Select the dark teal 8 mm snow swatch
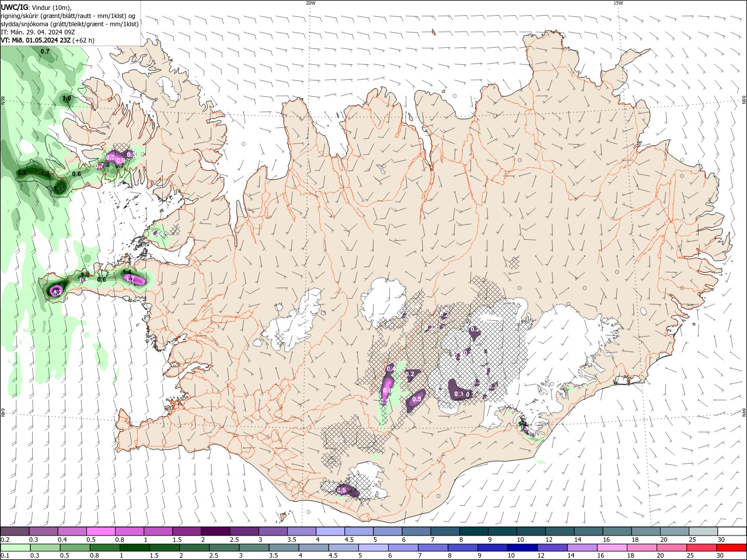Image resolution: width=747 pixels, height=560 pixels. [474, 531]
